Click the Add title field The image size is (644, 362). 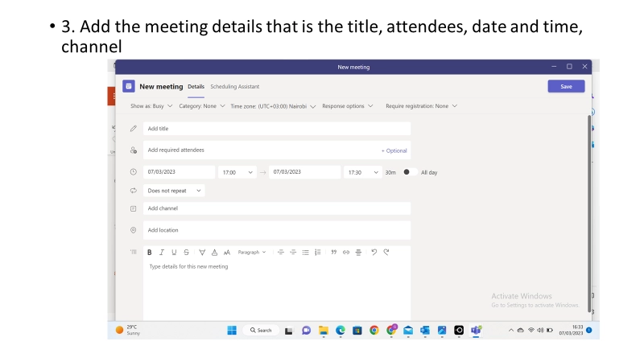coord(277,129)
